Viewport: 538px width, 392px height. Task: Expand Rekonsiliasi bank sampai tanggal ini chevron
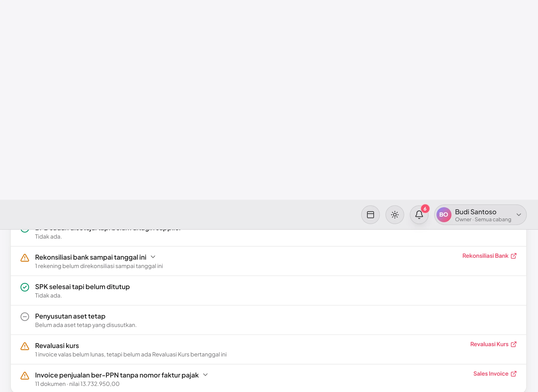[153, 257]
